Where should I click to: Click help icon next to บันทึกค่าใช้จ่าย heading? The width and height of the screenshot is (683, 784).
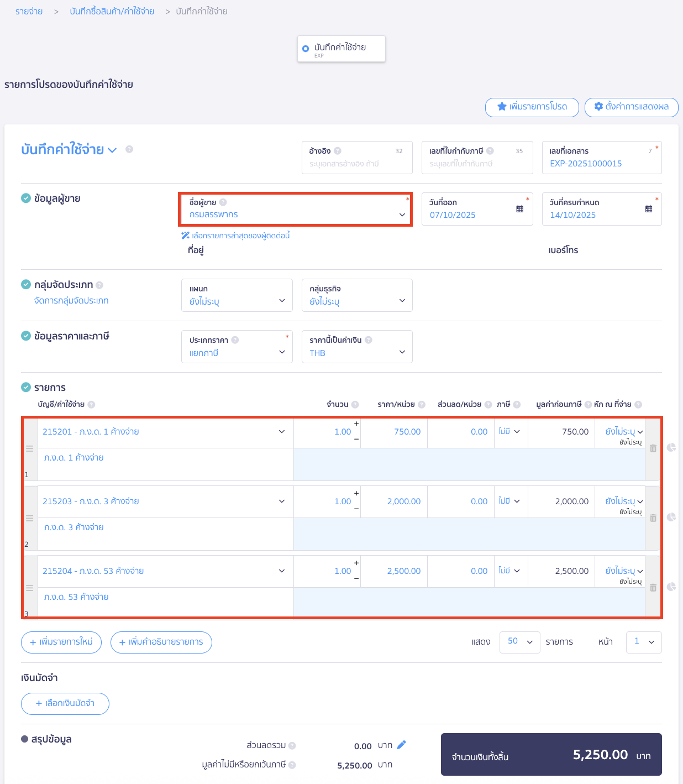(129, 149)
